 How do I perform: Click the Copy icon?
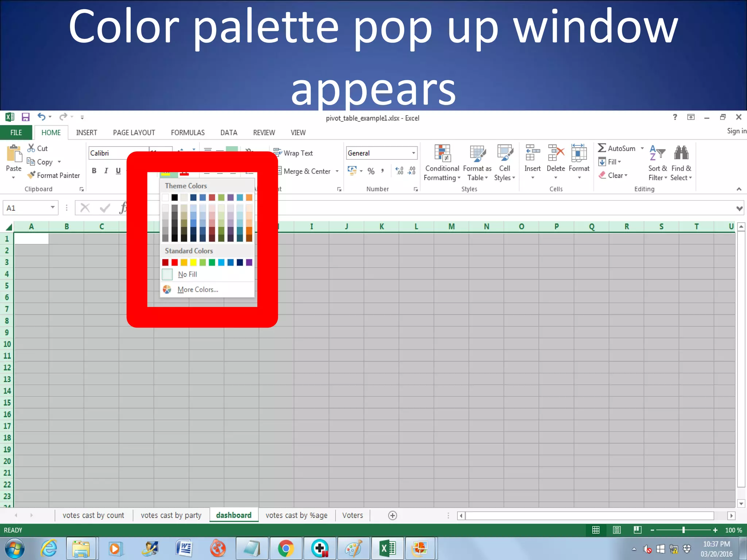pos(31,161)
